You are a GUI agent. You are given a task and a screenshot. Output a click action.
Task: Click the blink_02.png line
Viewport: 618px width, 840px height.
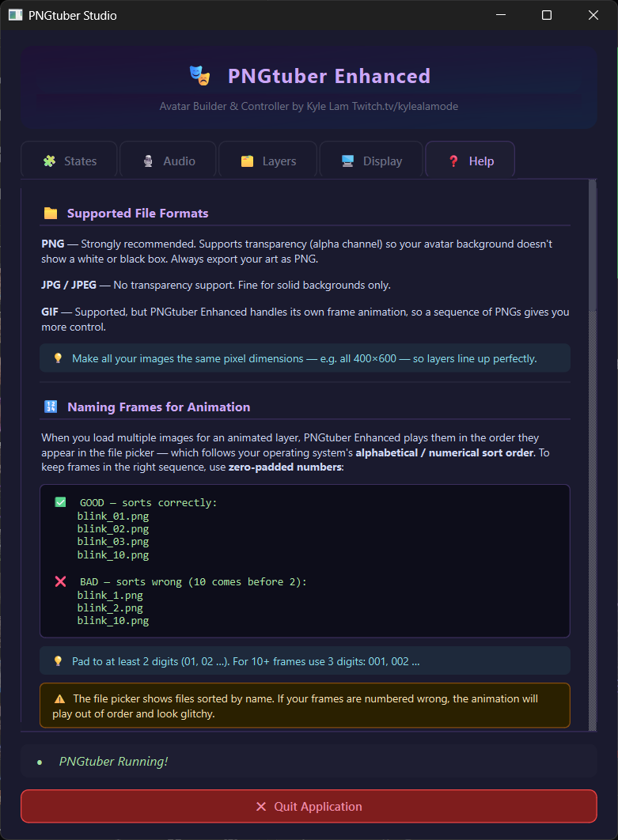pyautogui.click(x=113, y=528)
